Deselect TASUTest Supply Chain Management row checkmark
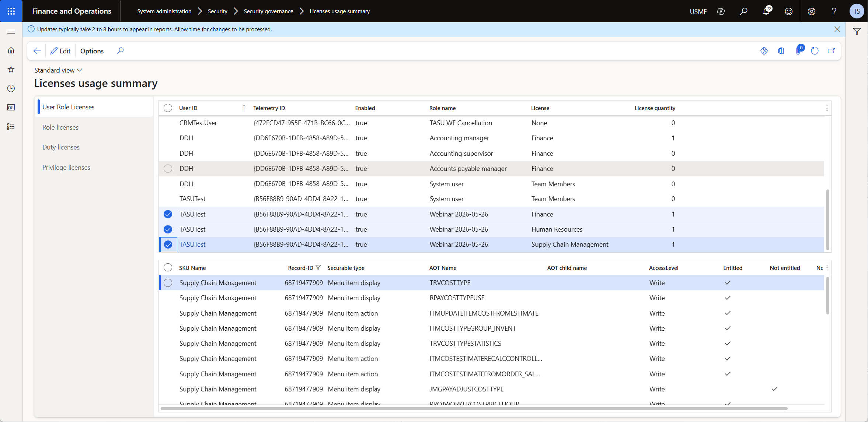 point(168,245)
